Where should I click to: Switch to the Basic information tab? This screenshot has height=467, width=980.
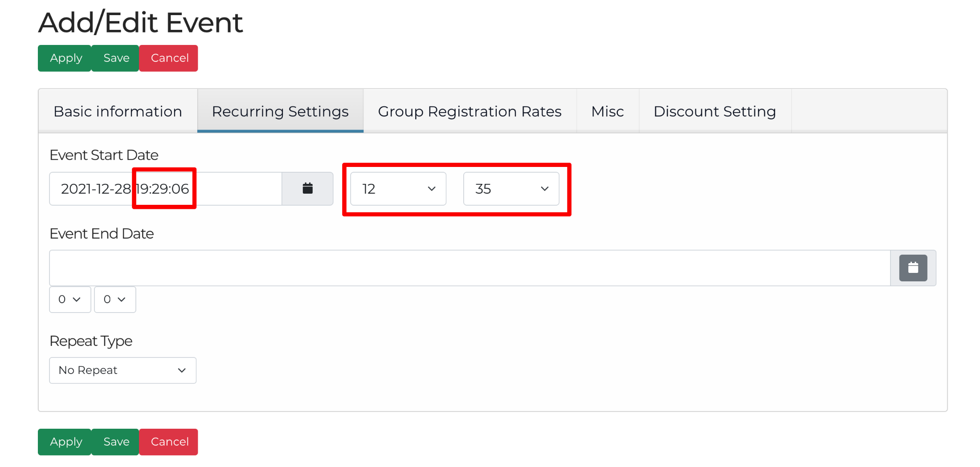point(118,111)
